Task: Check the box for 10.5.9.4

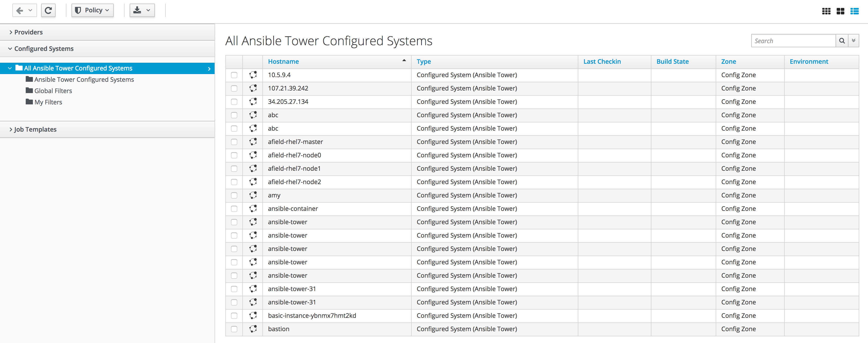Action: 234,75
